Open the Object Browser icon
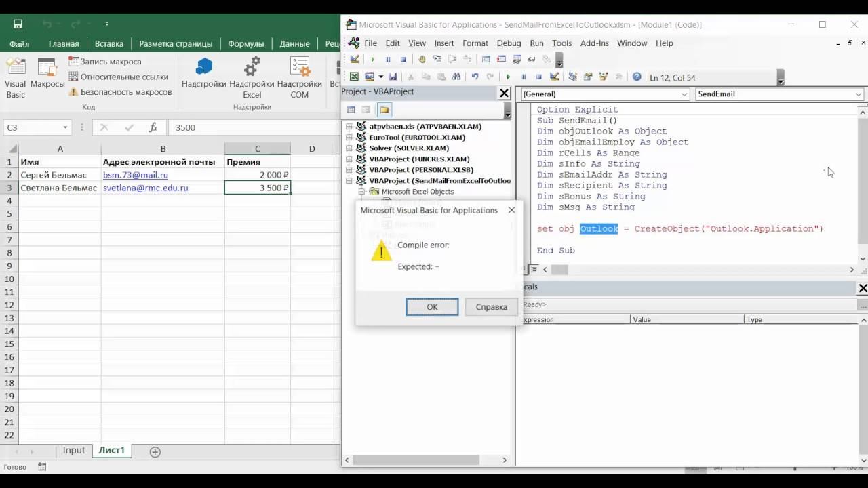 pos(603,77)
